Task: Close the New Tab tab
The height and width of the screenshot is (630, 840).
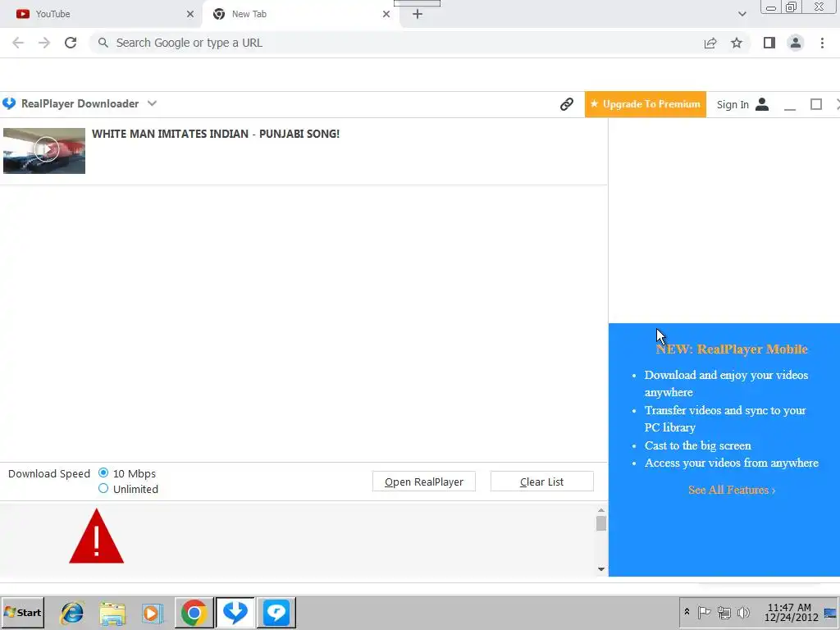Action: pyautogui.click(x=386, y=14)
